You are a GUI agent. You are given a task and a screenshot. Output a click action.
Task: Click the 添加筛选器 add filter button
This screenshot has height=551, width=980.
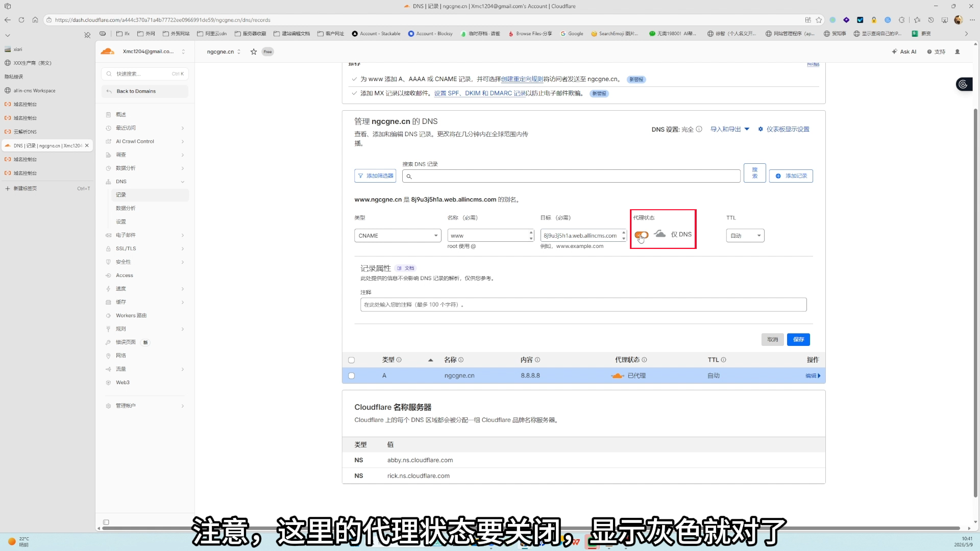tap(375, 176)
